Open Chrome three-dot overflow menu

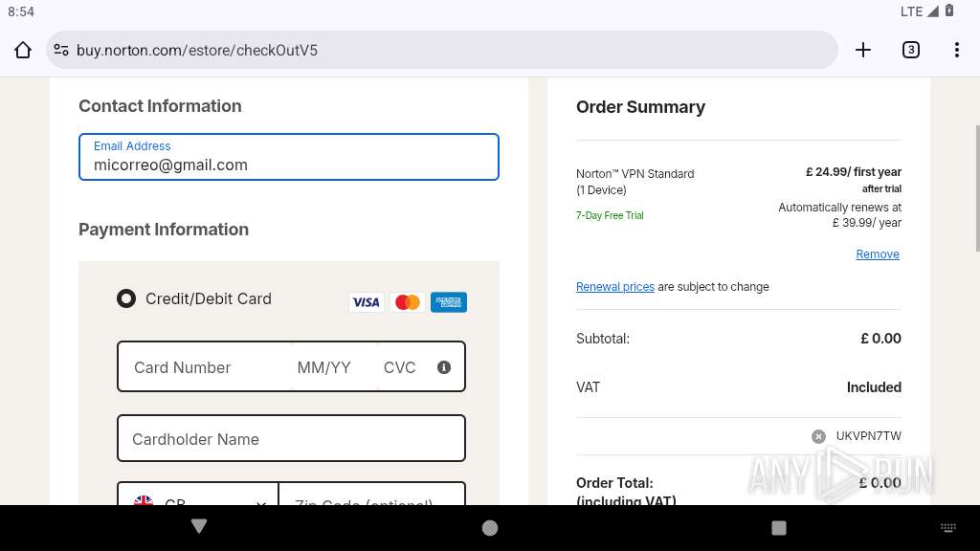957,50
